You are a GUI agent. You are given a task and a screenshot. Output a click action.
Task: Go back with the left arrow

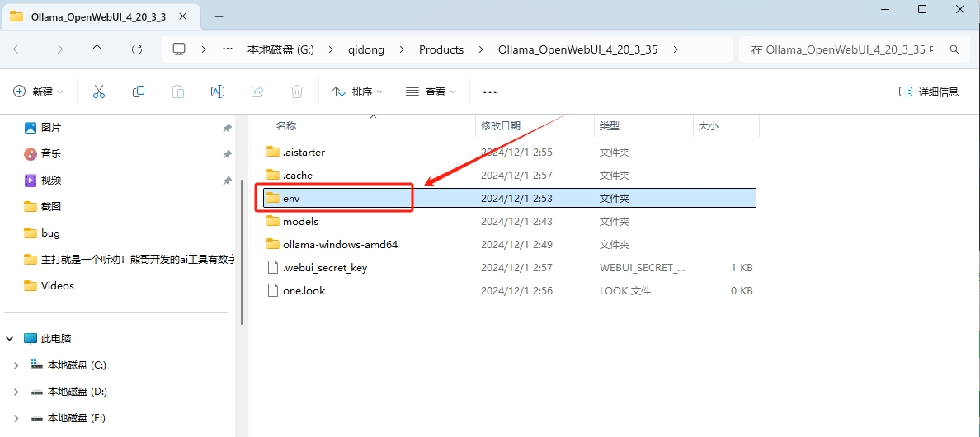click(x=18, y=49)
